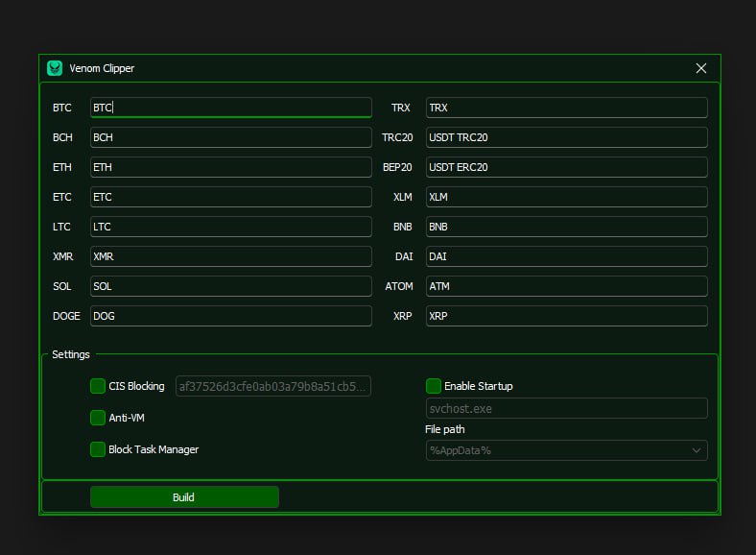Viewport: 756px width, 555px height.
Task: Click the svchost.exe startup name field
Action: (x=566, y=408)
